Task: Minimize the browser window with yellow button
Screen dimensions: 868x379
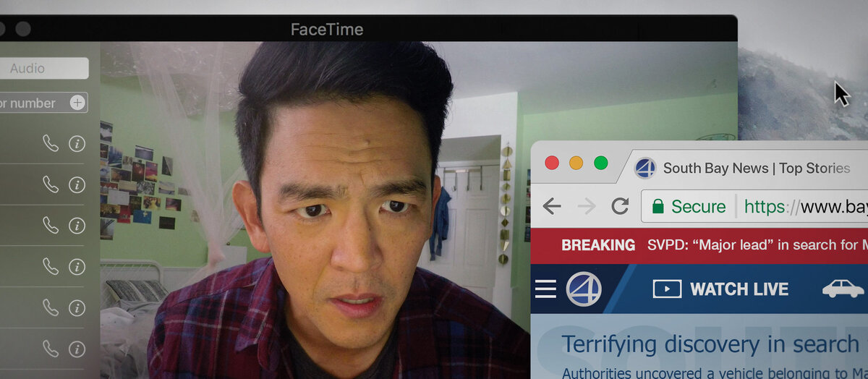Action: (x=576, y=163)
